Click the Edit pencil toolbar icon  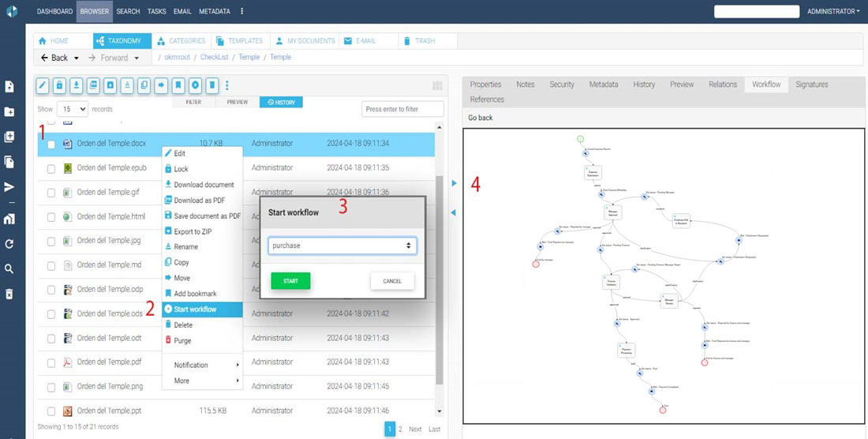[x=43, y=85]
